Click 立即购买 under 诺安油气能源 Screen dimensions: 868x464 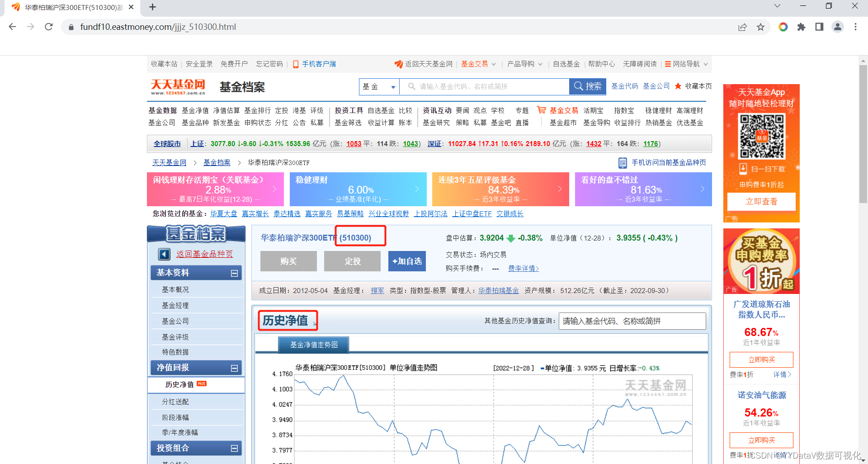point(761,440)
